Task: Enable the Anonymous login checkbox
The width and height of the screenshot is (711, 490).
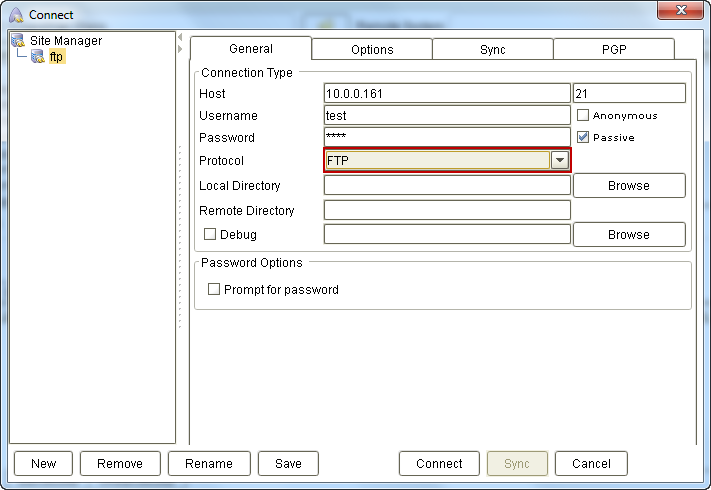Action: click(x=583, y=115)
